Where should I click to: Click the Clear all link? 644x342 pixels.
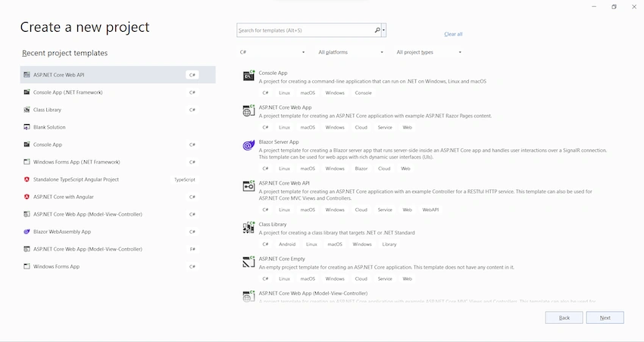453,34
